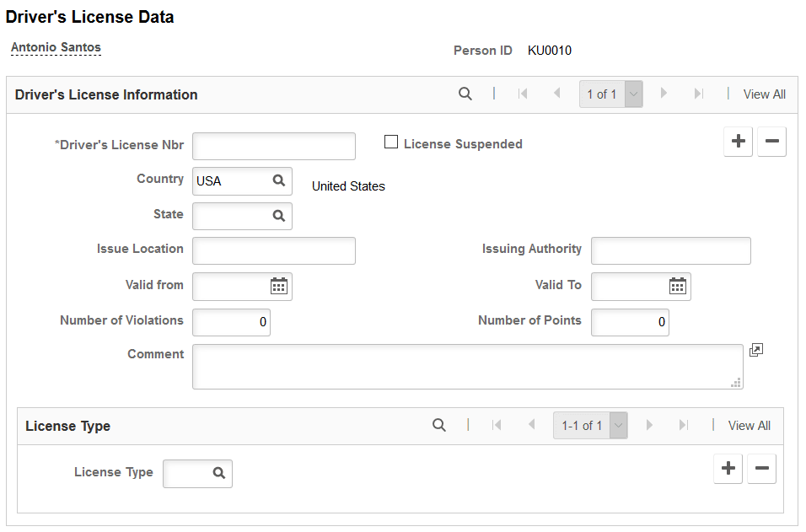Open the State lookup magnifier
Image resolution: width=806 pixels, height=532 pixels.
click(x=278, y=216)
